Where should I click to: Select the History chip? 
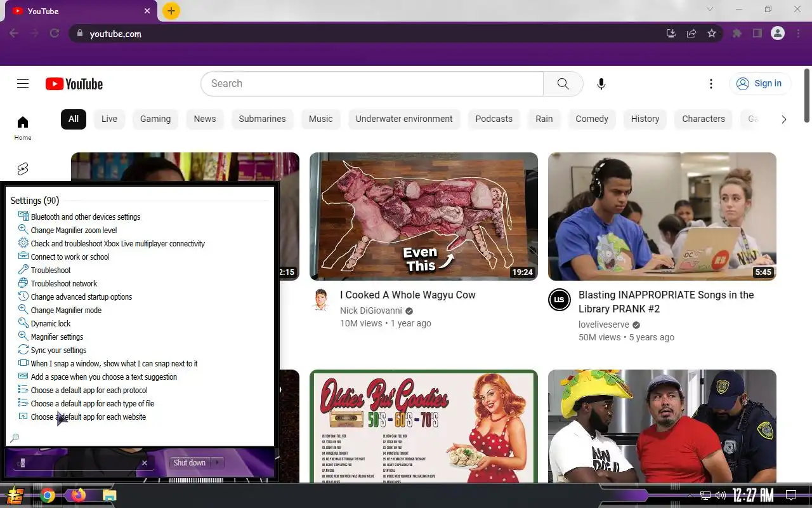[645, 119]
